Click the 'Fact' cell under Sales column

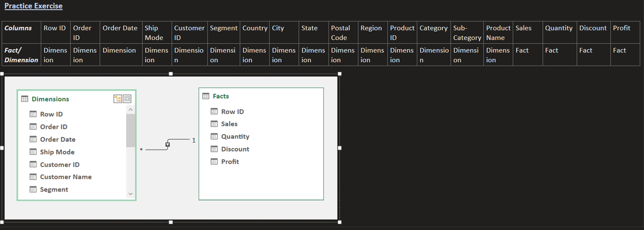click(528, 55)
